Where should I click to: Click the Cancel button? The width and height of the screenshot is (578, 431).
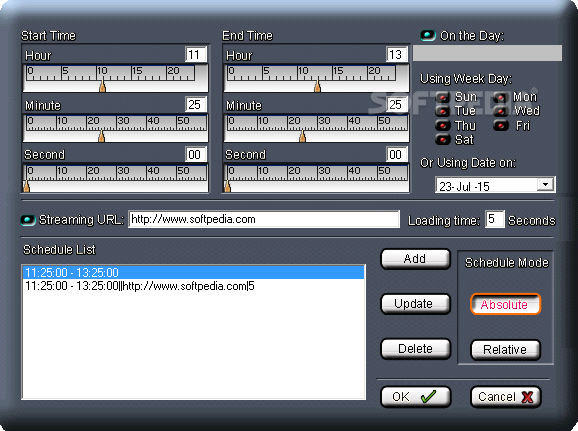(x=505, y=397)
